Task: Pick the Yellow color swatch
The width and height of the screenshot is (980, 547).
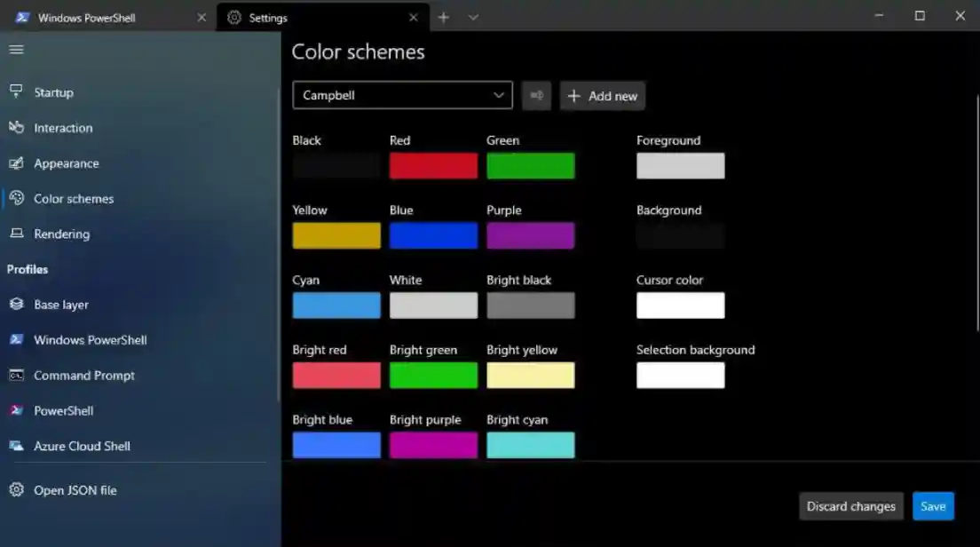Action: pos(336,235)
